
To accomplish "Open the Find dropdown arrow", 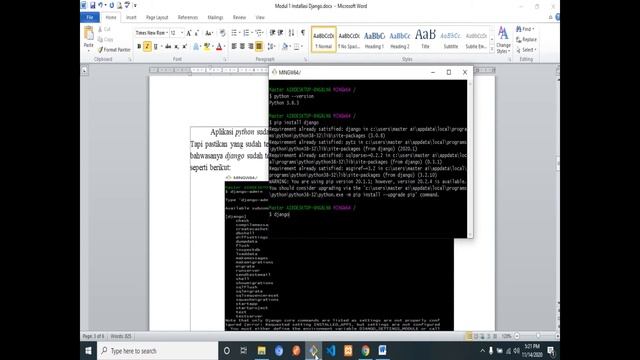I will tap(533, 29).
